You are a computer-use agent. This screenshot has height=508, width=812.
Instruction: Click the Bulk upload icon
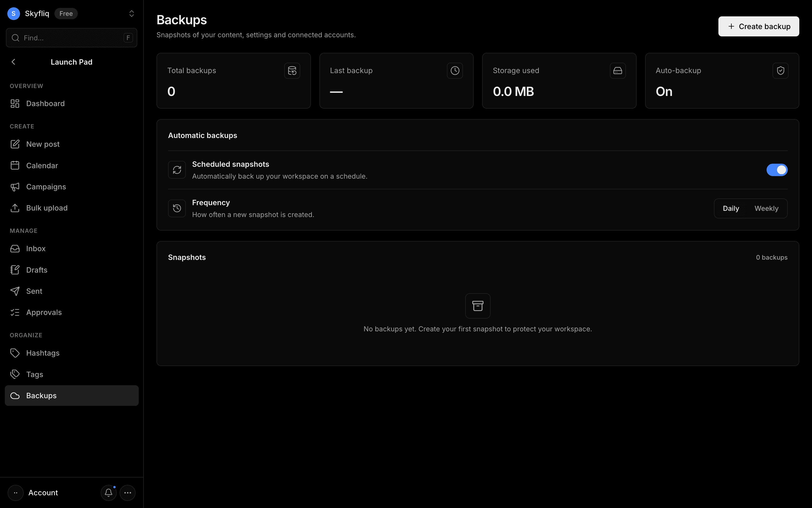[15, 208]
